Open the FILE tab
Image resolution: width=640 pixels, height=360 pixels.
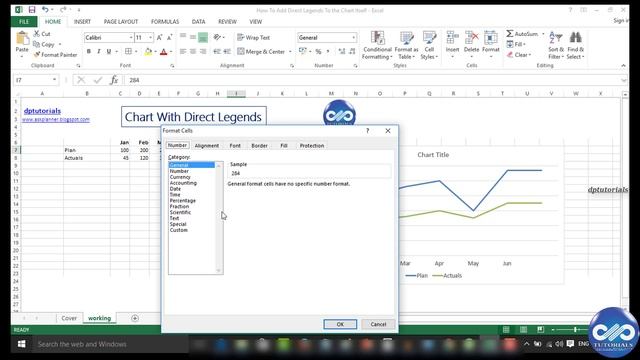(24, 22)
